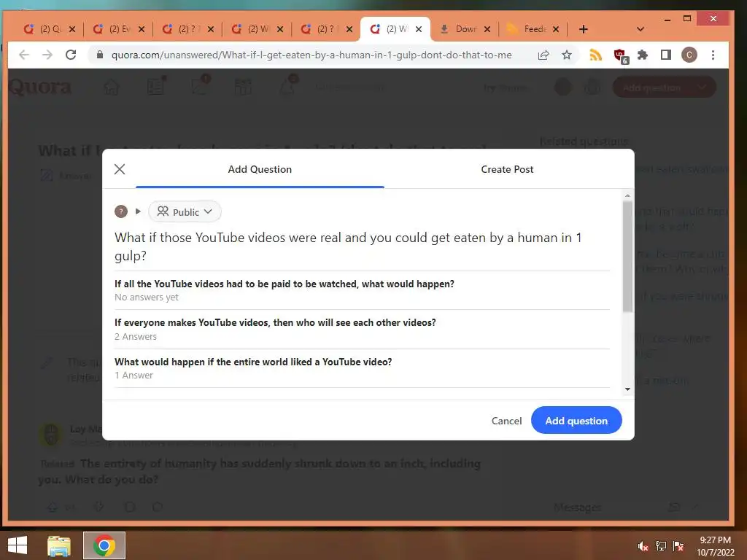Click the profile avatar in the dialog
Image resolution: width=747 pixels, height=560 pixels.
121,211
